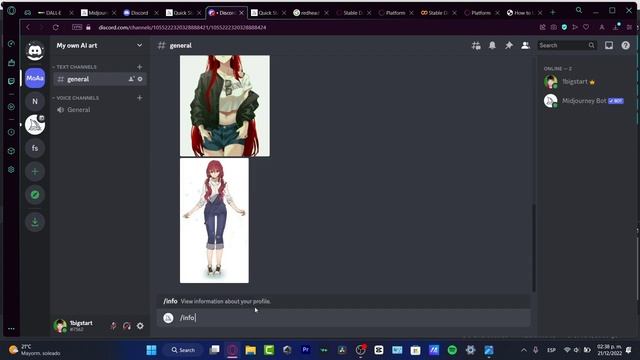
Task: Open Inbox icon in header
Action: coord(609,45)
